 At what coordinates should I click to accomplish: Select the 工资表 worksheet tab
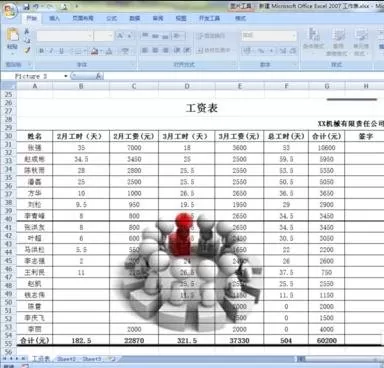pos(41,359)
